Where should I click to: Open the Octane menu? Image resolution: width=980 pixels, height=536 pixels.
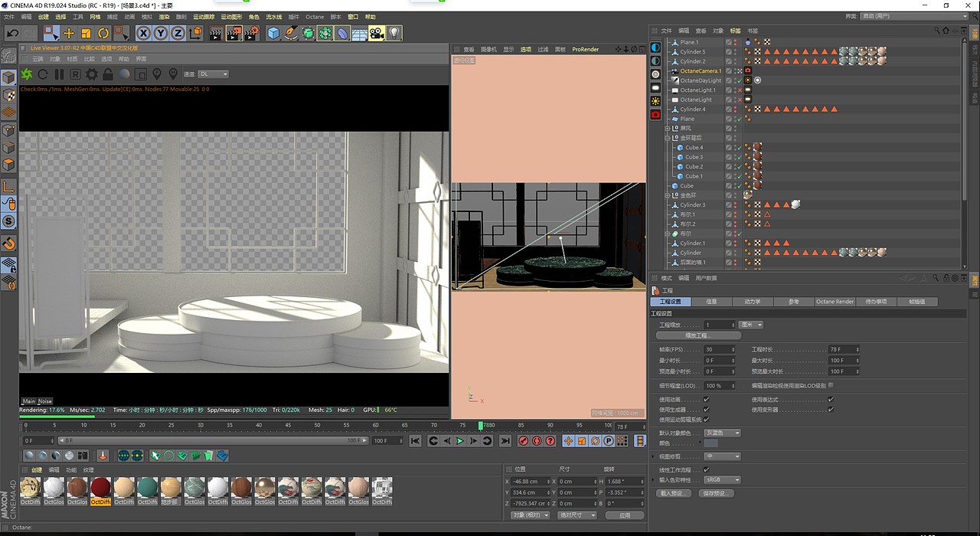pos(315,17)
